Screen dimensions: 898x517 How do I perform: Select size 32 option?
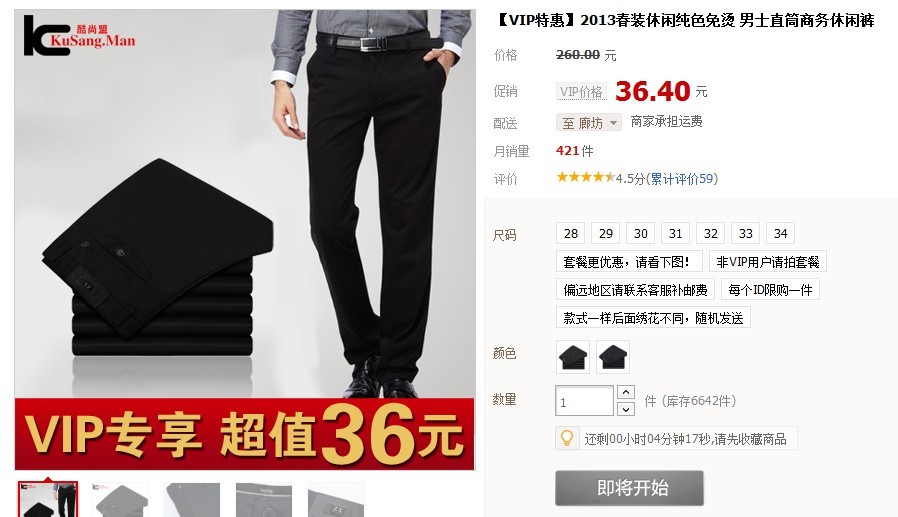click(711, 234)
